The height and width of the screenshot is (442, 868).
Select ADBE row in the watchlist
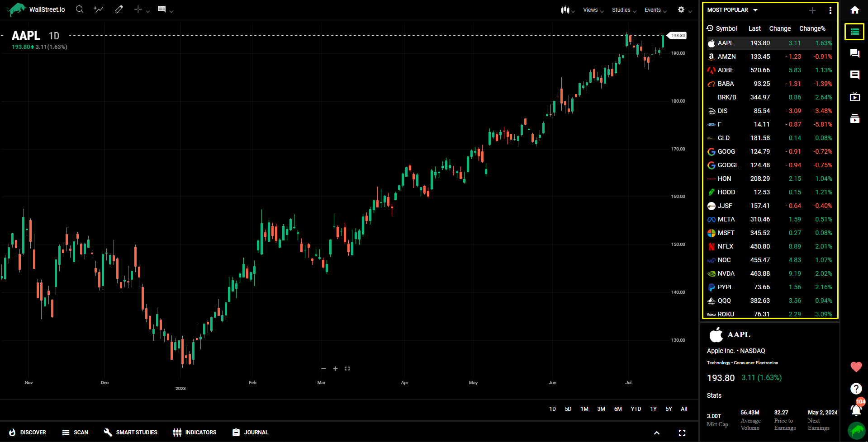click(x=769, y=70)
